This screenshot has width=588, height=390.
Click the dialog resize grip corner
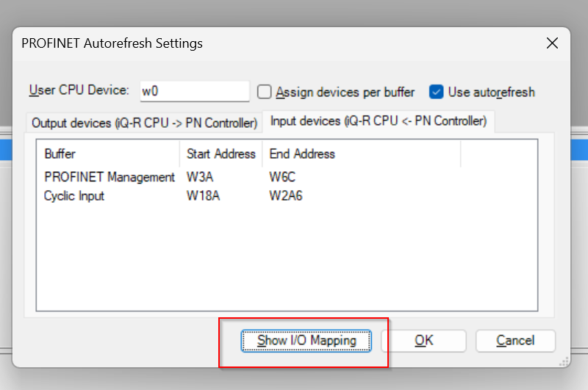[564, 361]
